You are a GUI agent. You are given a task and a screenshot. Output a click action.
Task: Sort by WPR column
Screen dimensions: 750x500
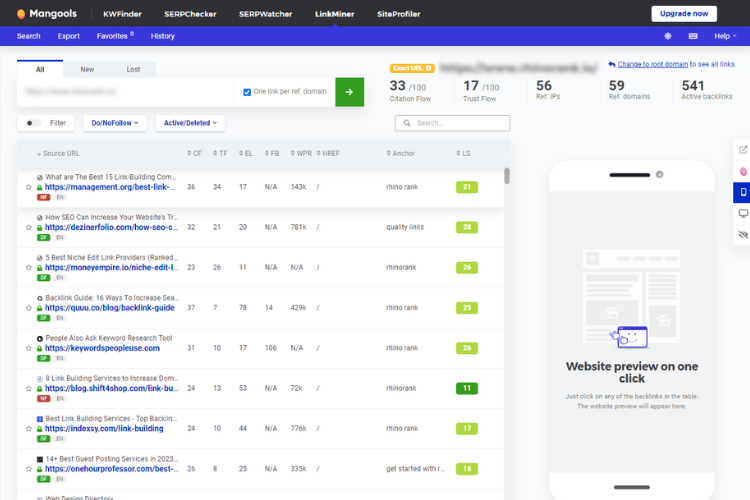[x=301, y=154]
